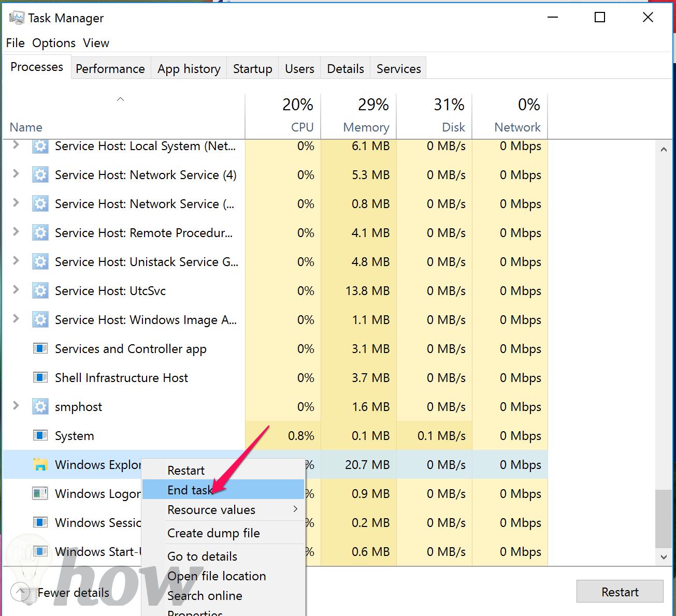Switch to the Services tab

398,69
